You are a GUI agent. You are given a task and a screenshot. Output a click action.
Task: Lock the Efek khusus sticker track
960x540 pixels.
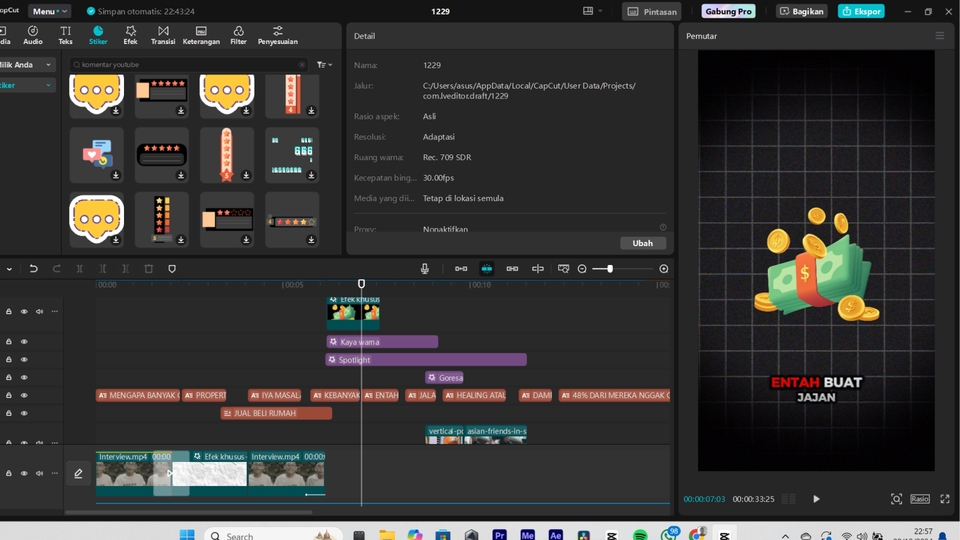[x=9, y=312]
